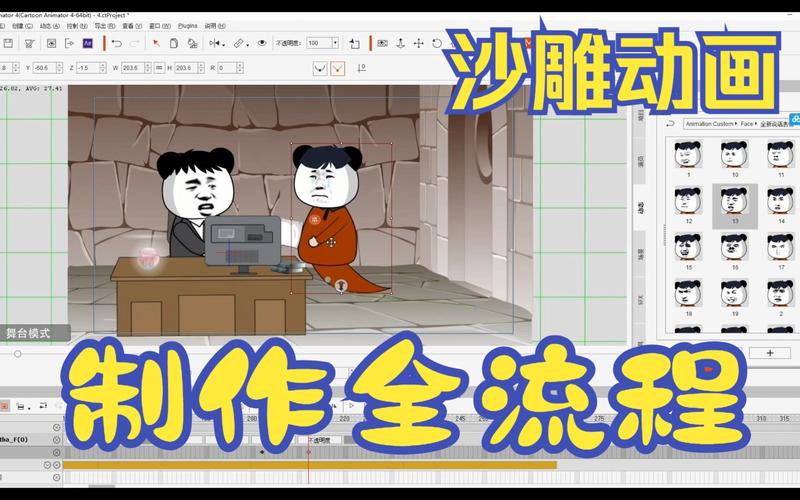Click the R rotation stepper arrows
This screenshot has width=800, height=500.
point(240,68)
